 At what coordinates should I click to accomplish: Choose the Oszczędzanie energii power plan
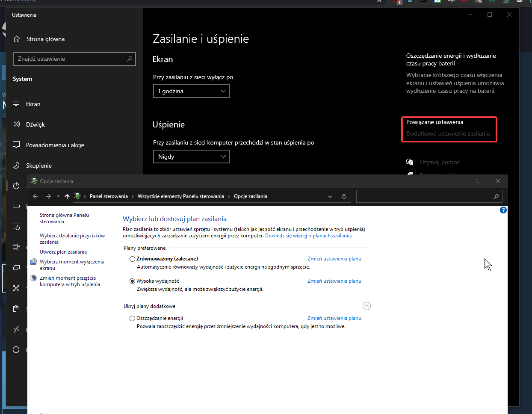click(133, 319)
